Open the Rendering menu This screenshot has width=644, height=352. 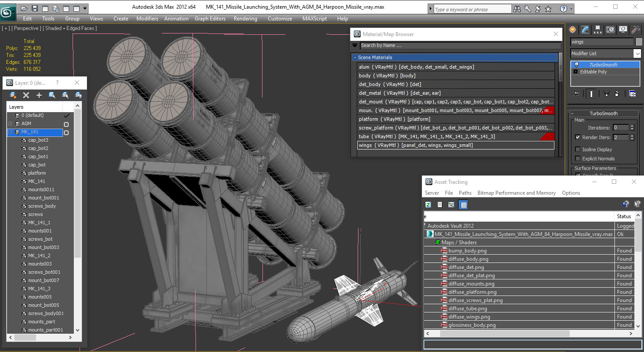tap(246, 19)
